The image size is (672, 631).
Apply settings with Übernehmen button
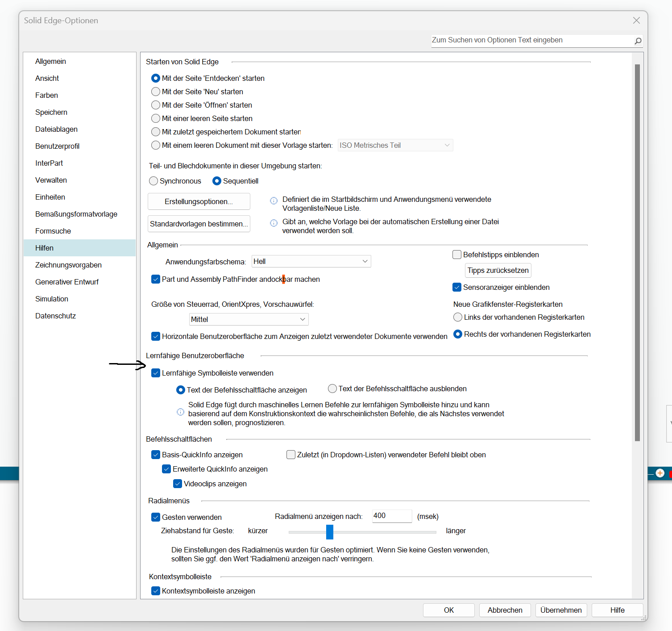click(x=561, y=610)
